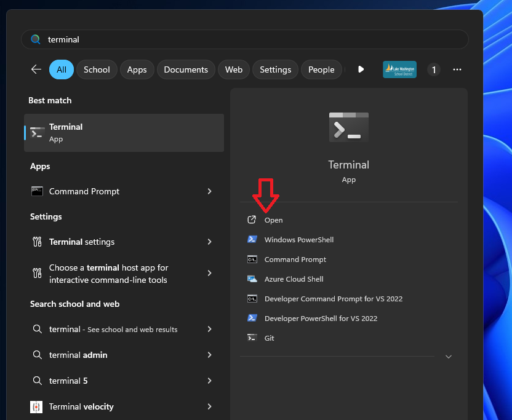Switch to the Apps filter tab
This screenshot has width=512, height=420.
coord(137,69)
